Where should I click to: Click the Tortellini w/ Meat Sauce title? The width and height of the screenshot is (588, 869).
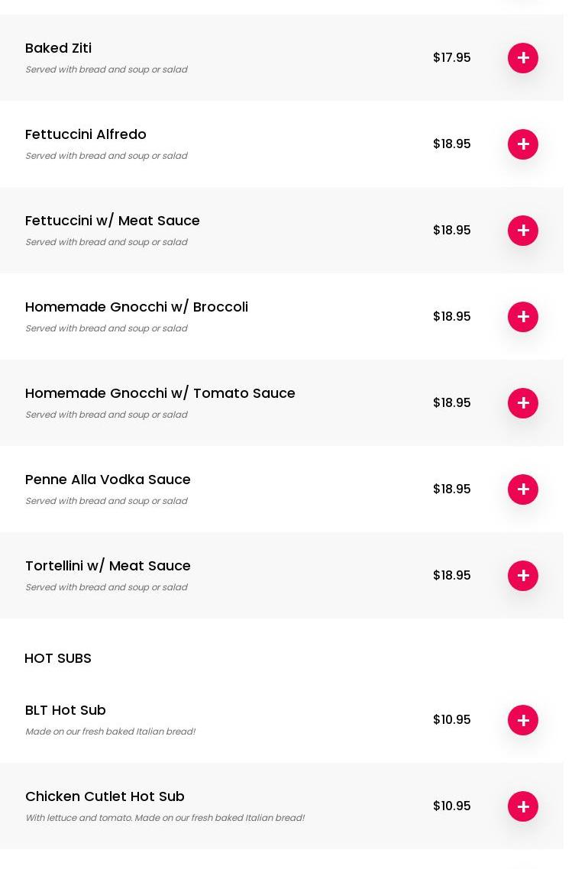108,566
